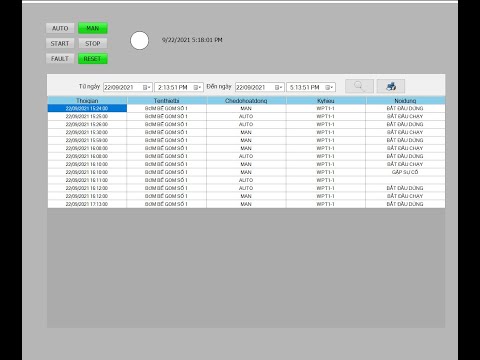Select the 22/09/2021 15:26:00 time cell
Viewport: 480px width, 360px height.
click(x=87, y=124)
